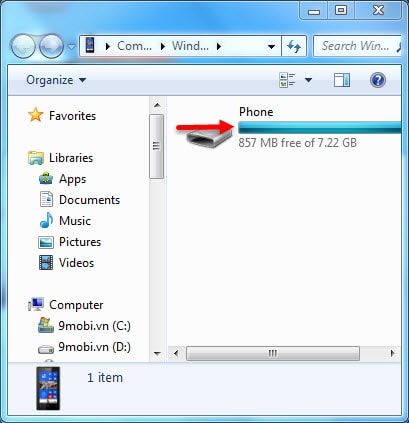Click the Videos filmstrip icon
The width and height of the screenshot is (409, 423).
click(46, 263)
